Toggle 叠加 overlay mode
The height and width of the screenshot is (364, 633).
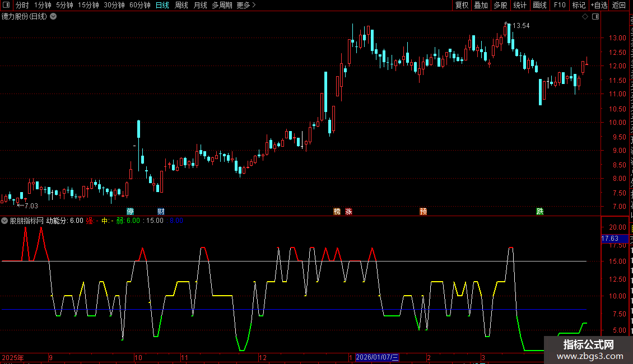(481, 5)
